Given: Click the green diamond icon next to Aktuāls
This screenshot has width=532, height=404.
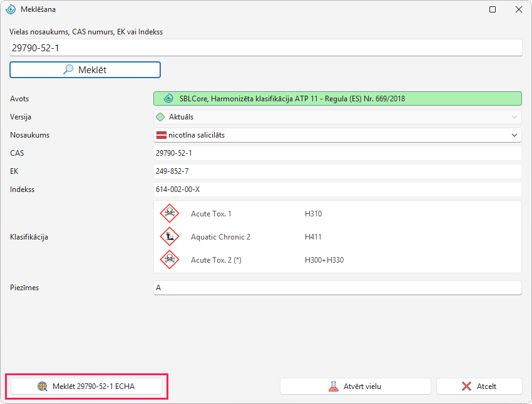Looking at the screenshot, I should point(160,117).
